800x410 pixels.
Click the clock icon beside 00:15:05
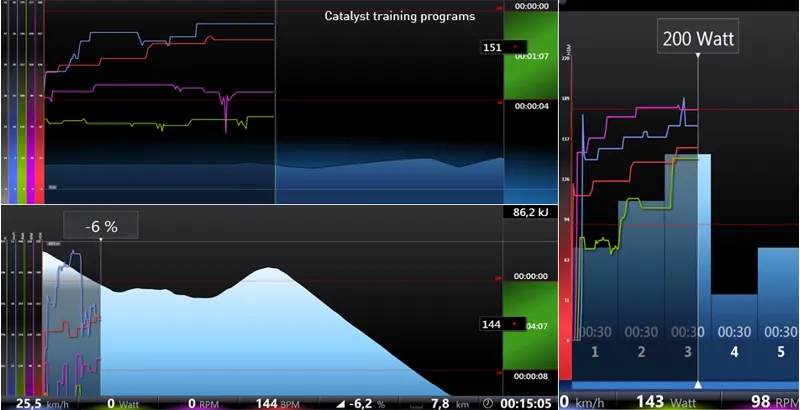click(x=488, y=403)
